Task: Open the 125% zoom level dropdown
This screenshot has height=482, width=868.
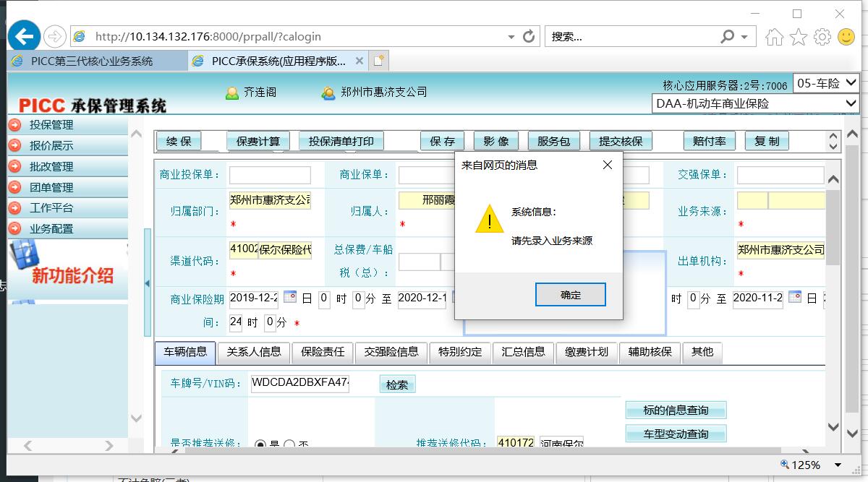Action: tap(838, 465)
